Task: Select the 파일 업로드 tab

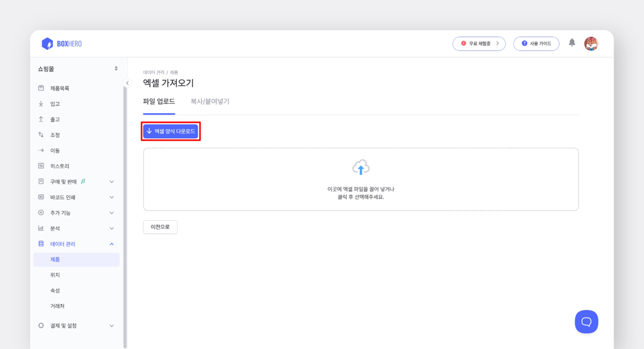Action: pos(159,101)
